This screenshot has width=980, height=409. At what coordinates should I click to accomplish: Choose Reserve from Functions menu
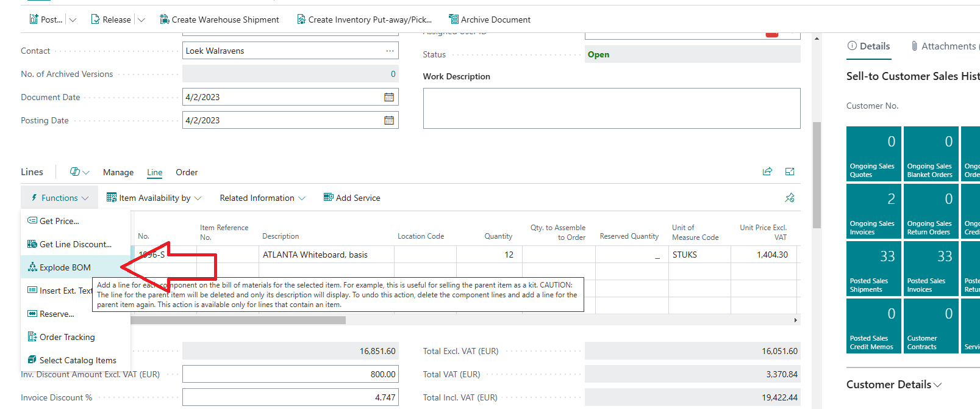point(57,314)
